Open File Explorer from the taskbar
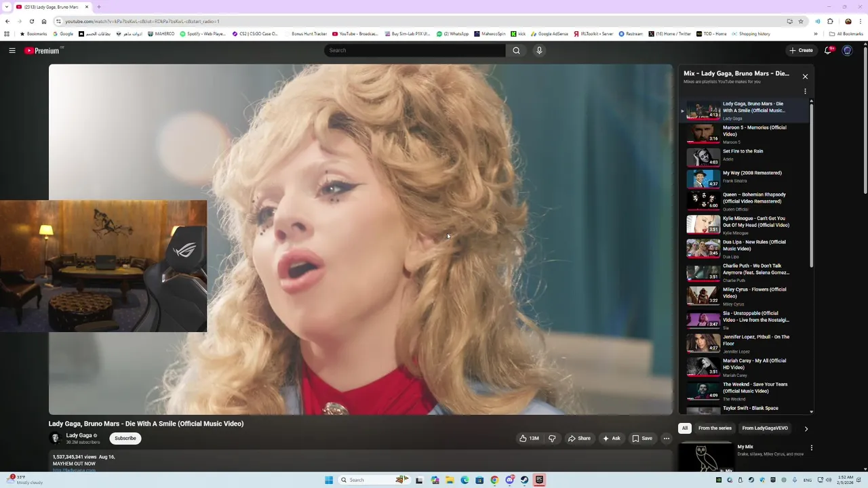868x488 pixels. 450,480
